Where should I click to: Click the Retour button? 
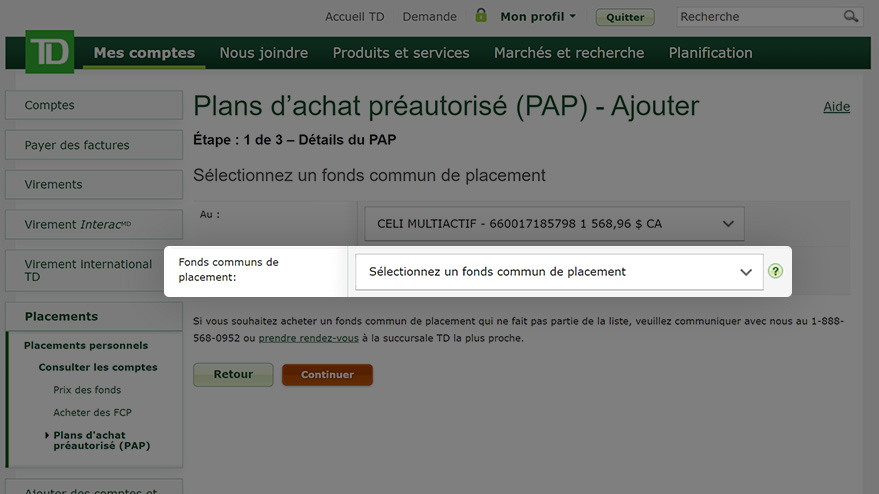point(233,375)
